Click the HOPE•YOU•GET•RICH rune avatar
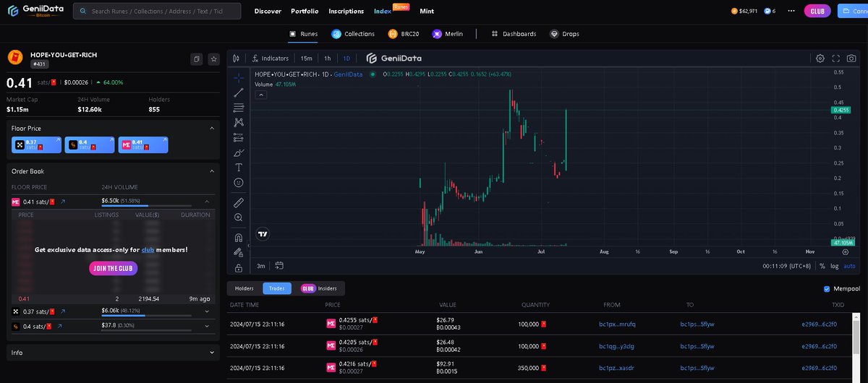 16,58
